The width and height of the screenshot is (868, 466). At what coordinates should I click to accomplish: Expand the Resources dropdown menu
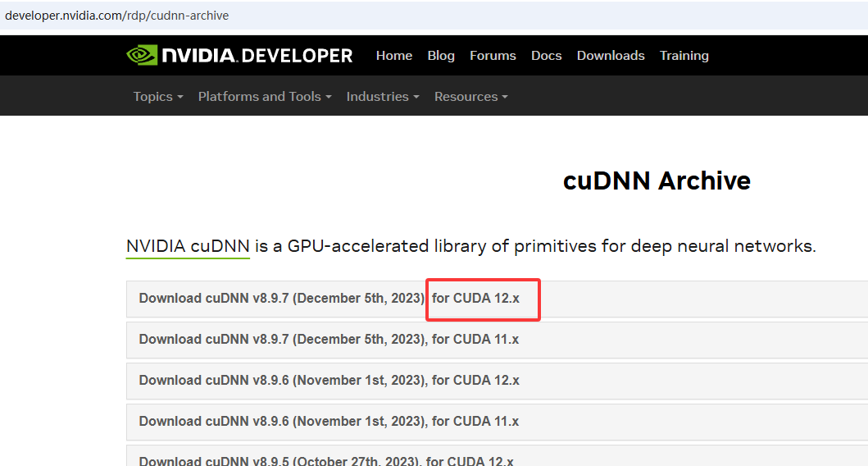coord(470,97)
